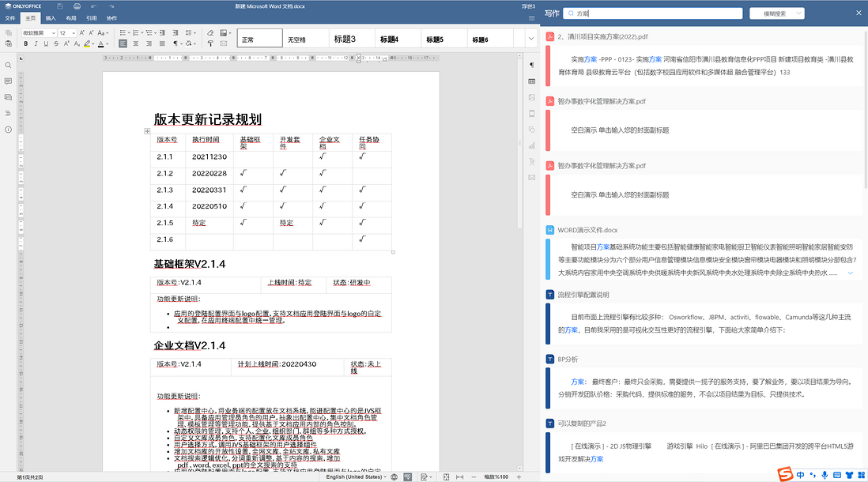Screen dimensions: 868x482
Task: Open the navigation headings icon in left sidebar
Action: click(x=9, y=114)
